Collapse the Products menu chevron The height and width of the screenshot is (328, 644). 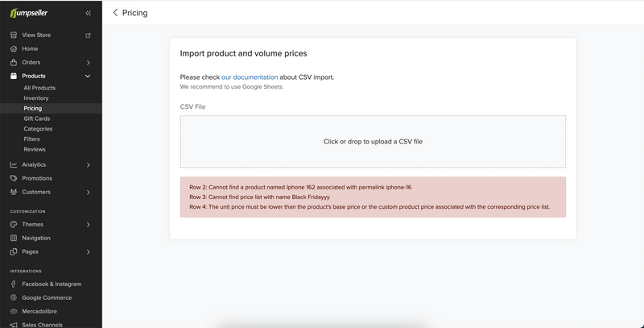88,76
